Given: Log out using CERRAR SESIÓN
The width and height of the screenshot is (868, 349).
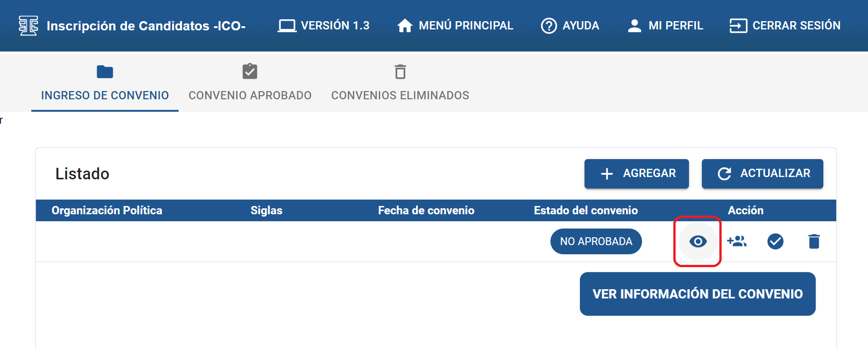Looking at the screenshot, I should (785, 26).
